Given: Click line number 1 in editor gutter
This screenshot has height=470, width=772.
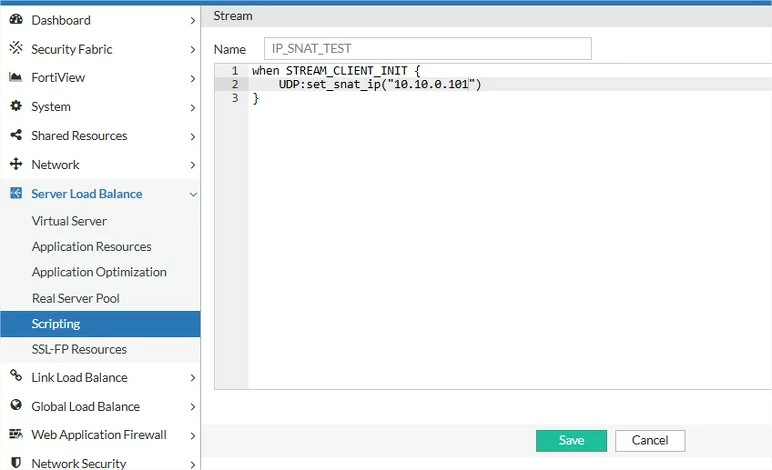Looking at the screenshot, I should [235, 71].
